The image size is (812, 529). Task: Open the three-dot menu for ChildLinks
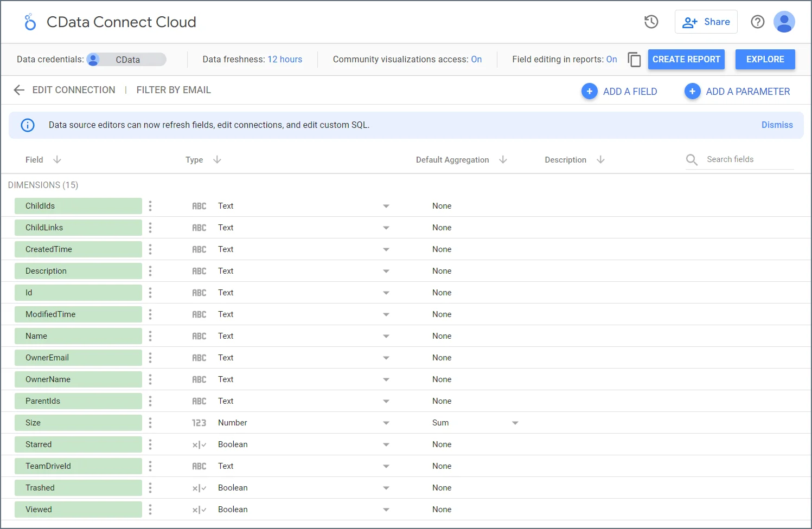pyautogui.click(x=150, y=228)
